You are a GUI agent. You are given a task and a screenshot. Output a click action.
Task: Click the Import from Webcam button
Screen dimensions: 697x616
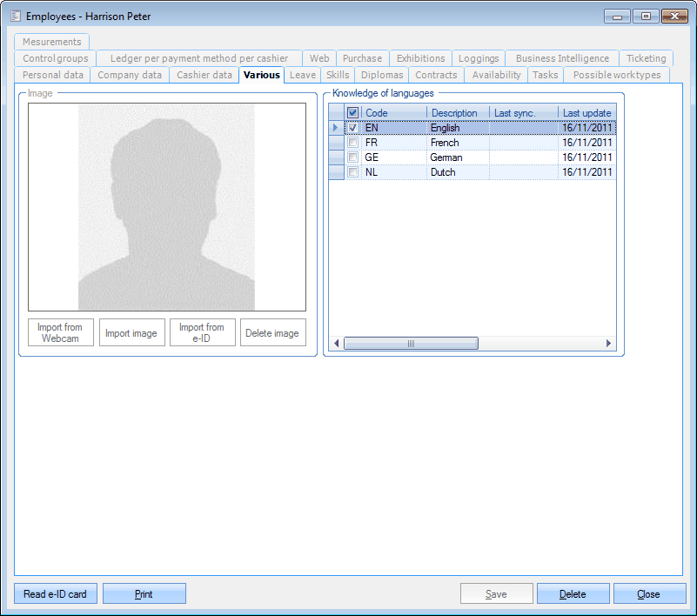click(x=60, y=332)
